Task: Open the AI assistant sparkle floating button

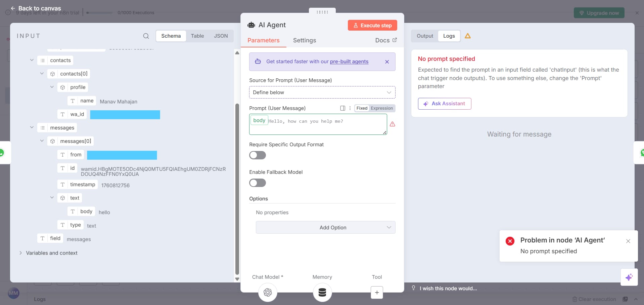Action: [x=629, y=277]
